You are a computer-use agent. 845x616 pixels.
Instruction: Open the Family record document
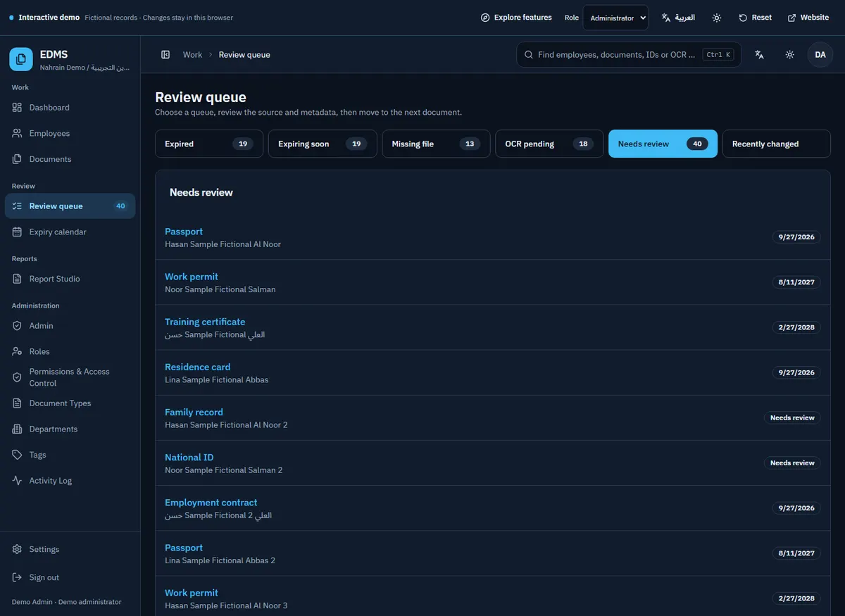tap(194, 412)
